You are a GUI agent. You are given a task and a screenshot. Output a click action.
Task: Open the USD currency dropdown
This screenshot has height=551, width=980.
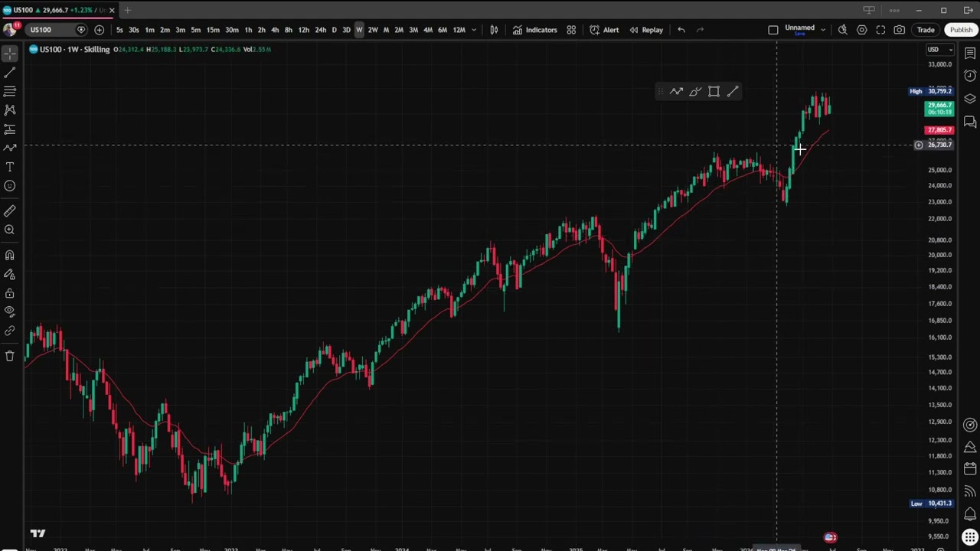tap(939, 50)
